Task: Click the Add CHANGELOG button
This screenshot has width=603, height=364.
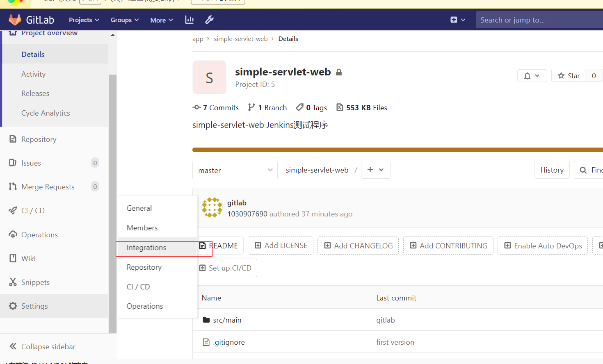Action: tap(358, 246)
